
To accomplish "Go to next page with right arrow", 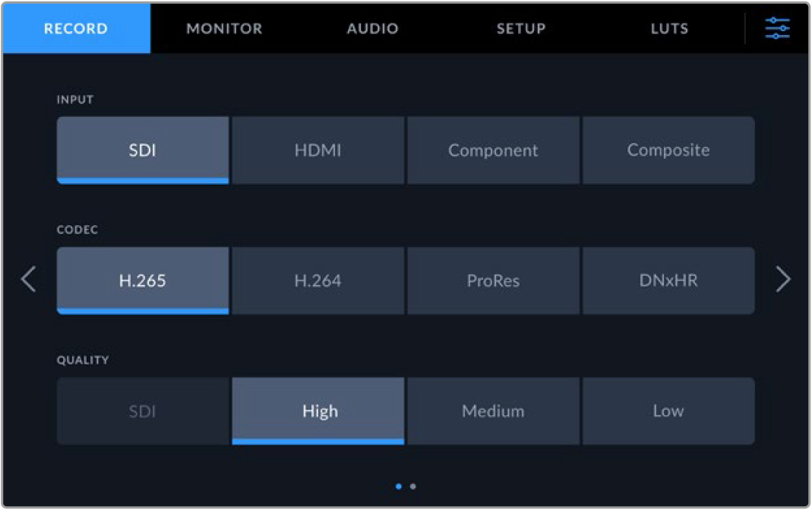I will click(x=783, y=280).
